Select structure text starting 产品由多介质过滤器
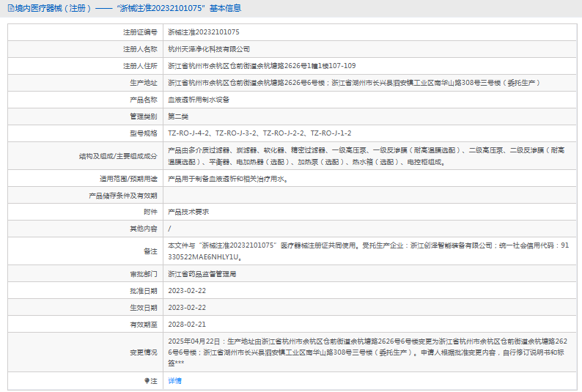 [366, 156]
